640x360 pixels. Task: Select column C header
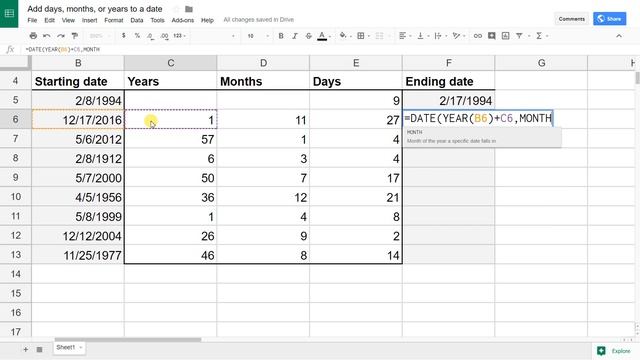tap(171, 63)
